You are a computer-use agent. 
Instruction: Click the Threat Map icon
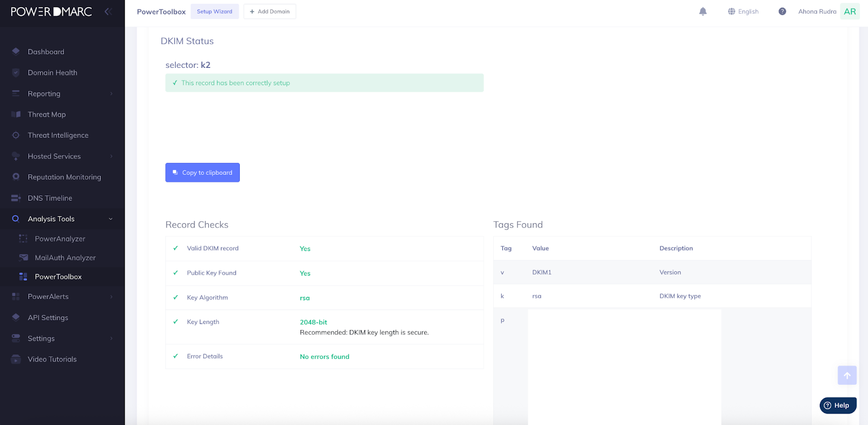(16, 115)
